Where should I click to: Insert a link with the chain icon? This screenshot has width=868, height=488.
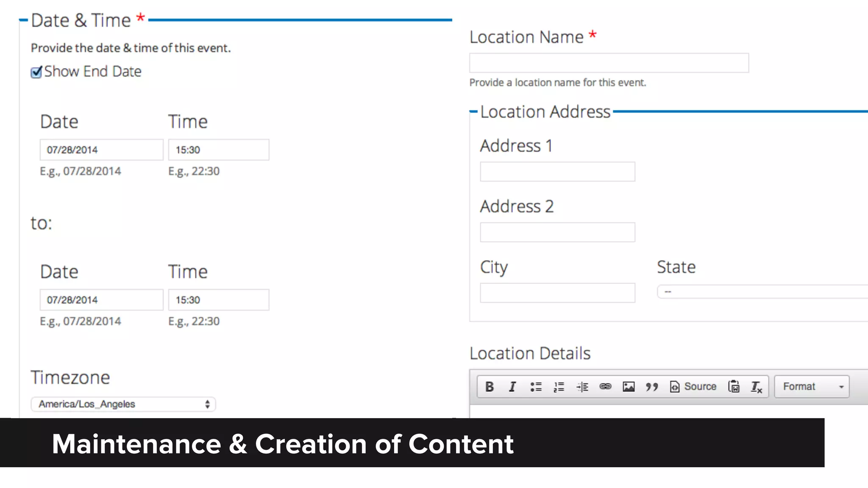click(605, 387)
